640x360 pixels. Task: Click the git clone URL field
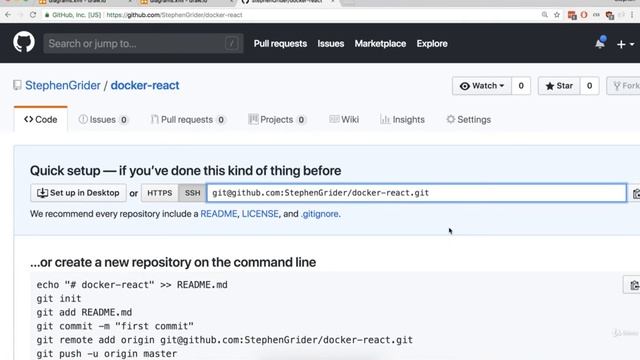coord(416,193)
